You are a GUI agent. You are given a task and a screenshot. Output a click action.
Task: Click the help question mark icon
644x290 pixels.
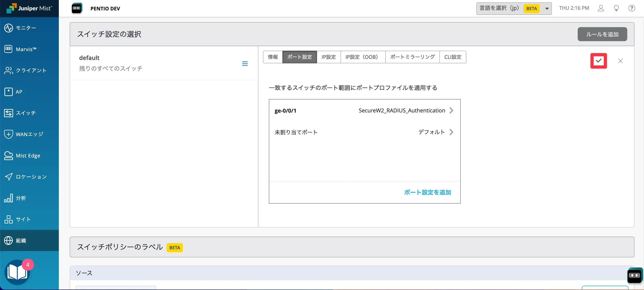632,8
